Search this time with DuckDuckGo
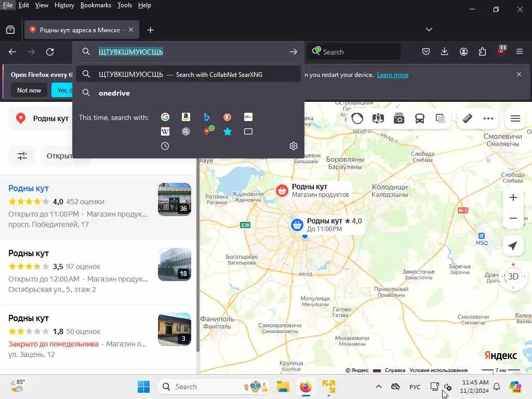532x399 pixels. (228, 117)
